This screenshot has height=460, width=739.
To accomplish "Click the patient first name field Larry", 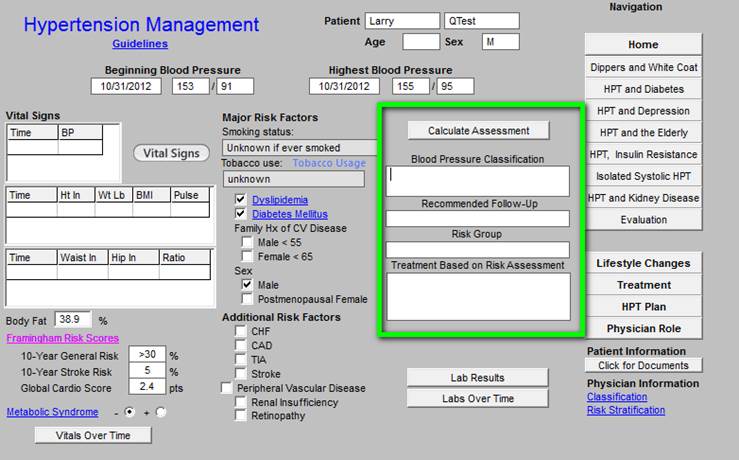I will click(x=402, y=21).
